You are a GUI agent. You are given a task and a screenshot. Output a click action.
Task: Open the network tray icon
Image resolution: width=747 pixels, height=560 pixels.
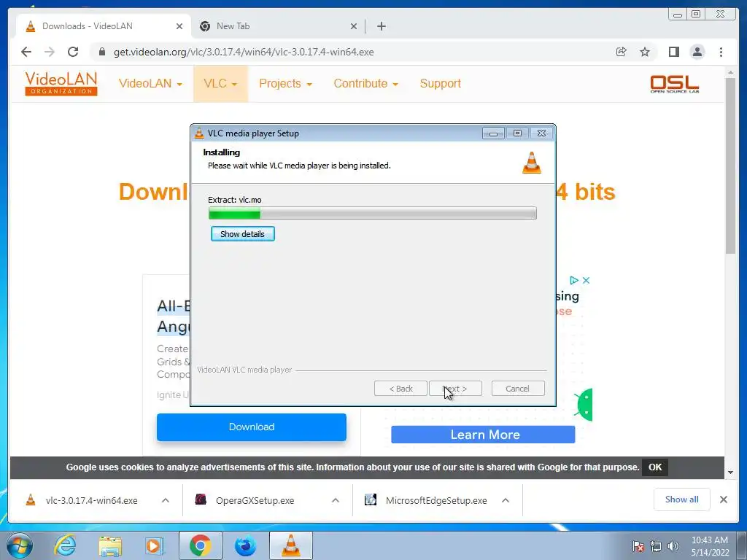[656, 546]
